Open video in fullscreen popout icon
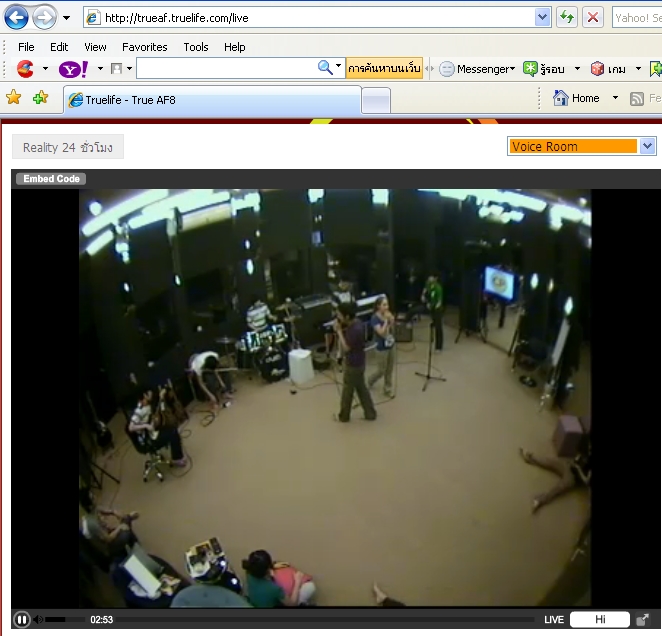This screenshot has height=636, width=662. coord(642,620)
